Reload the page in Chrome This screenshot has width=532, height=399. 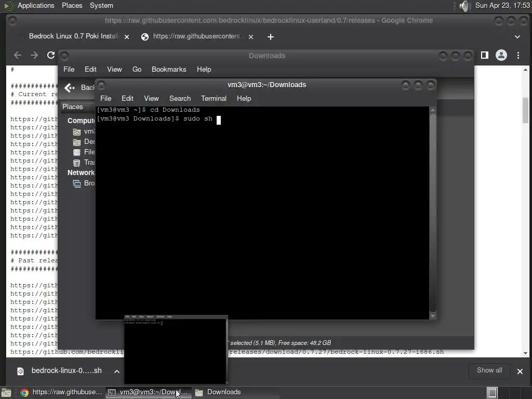pyautogui.click(x=51, y=55)
